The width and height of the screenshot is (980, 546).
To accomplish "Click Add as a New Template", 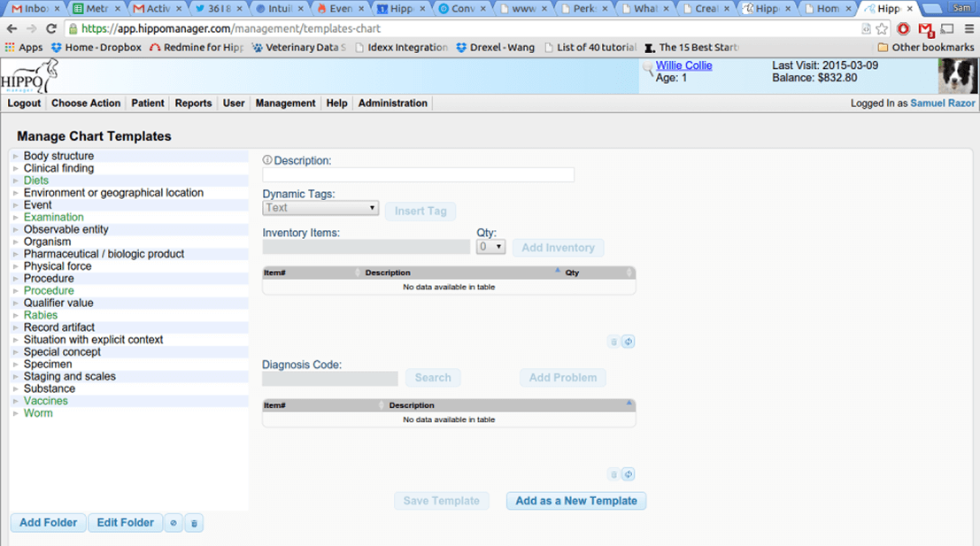I will [575, 501].
